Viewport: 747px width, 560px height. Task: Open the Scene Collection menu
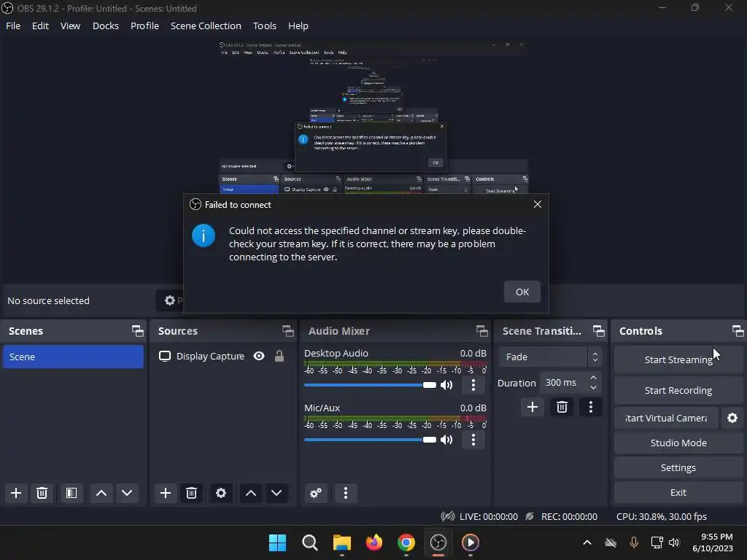(x=206, y=26)
